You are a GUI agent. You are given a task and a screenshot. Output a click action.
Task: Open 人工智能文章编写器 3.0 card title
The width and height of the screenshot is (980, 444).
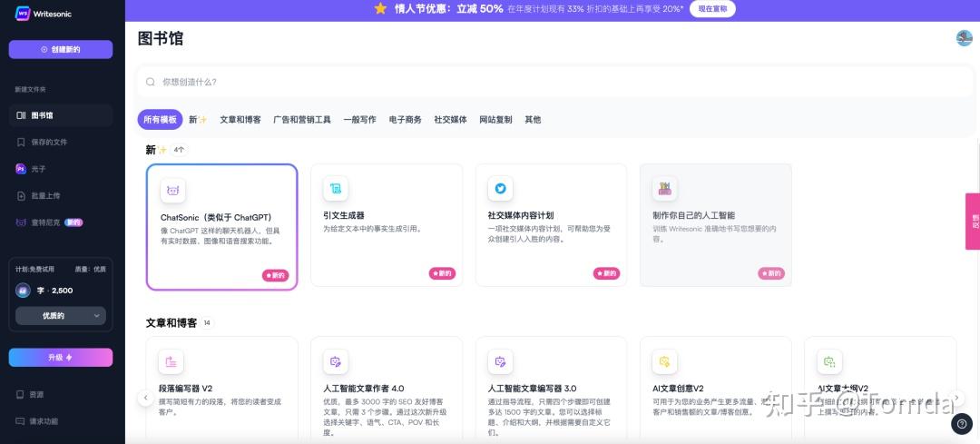(533, 389)
